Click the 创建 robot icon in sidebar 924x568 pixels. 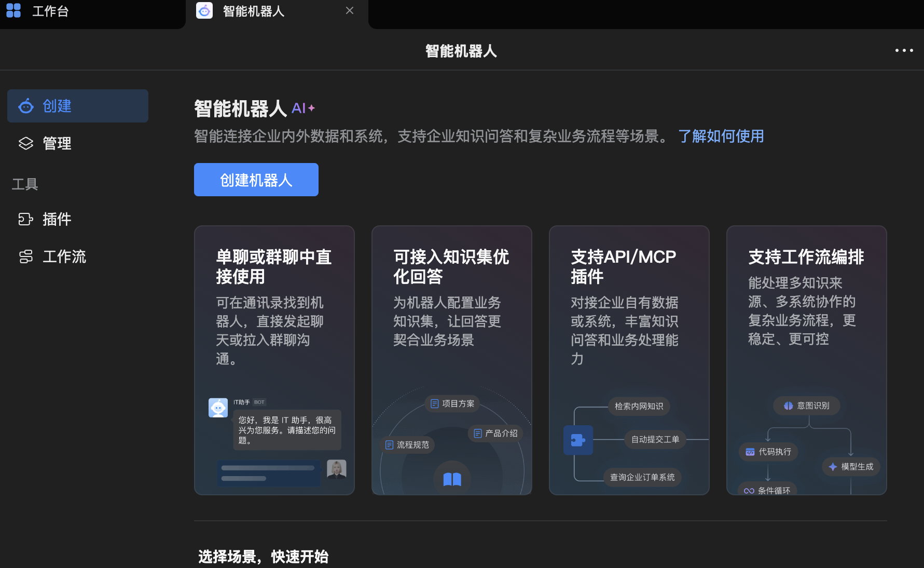(x=26, y=106)
